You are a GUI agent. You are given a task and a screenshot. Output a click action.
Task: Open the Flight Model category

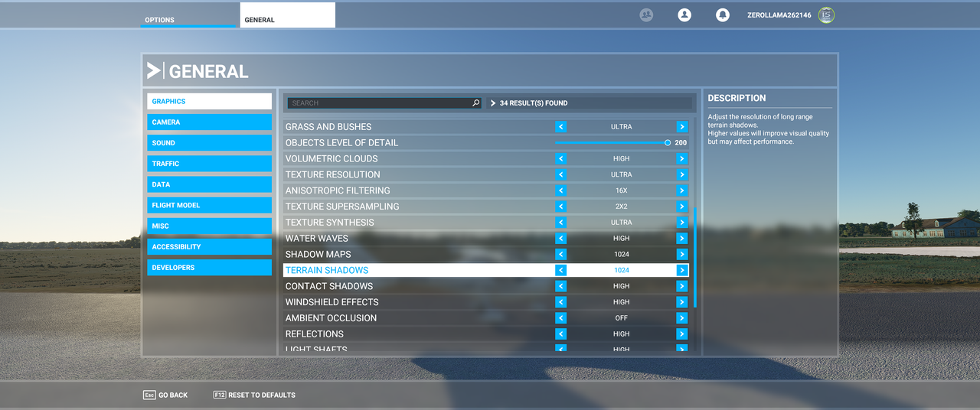pos(209,205)
